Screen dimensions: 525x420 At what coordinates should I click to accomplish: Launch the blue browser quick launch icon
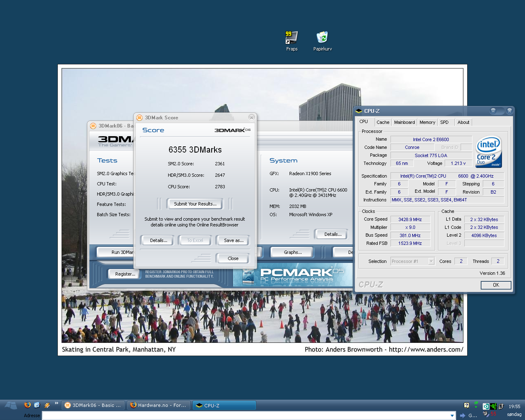[x=37, y=405]
